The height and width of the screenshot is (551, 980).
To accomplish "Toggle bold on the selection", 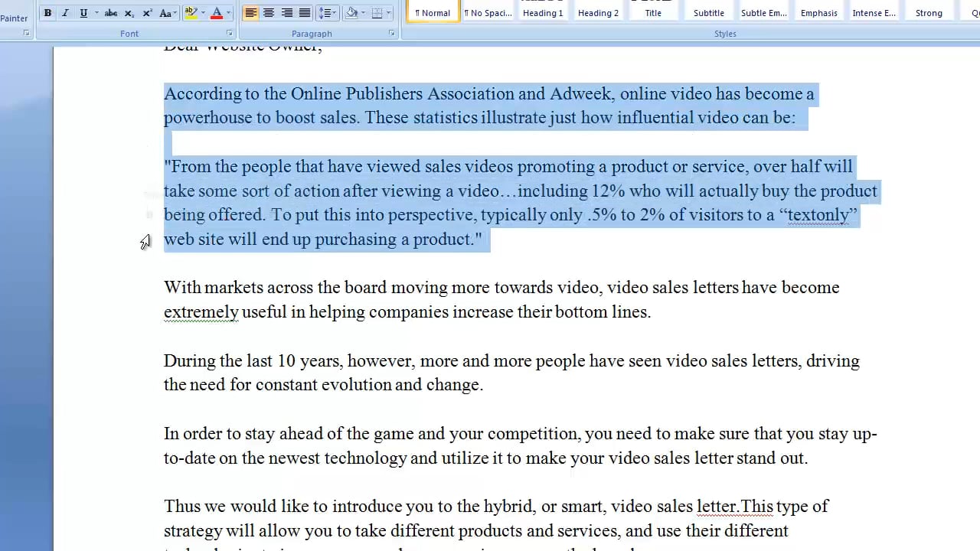I will 47,13.
